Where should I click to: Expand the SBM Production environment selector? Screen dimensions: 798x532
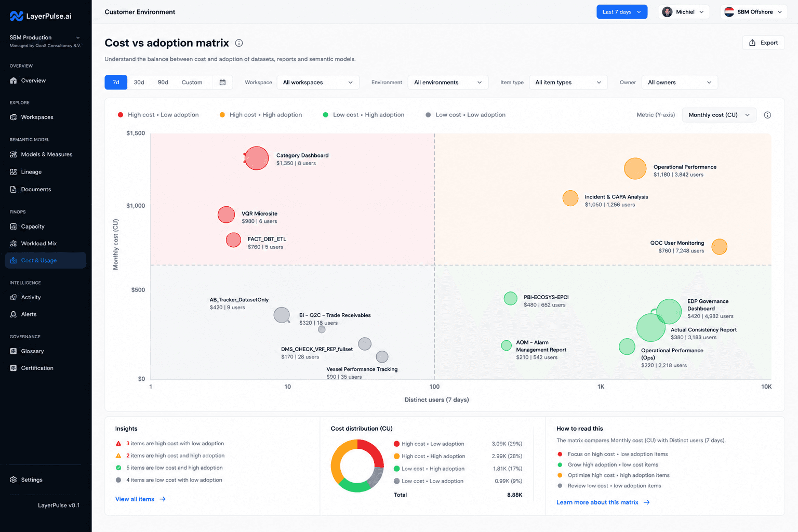(46, 41)
